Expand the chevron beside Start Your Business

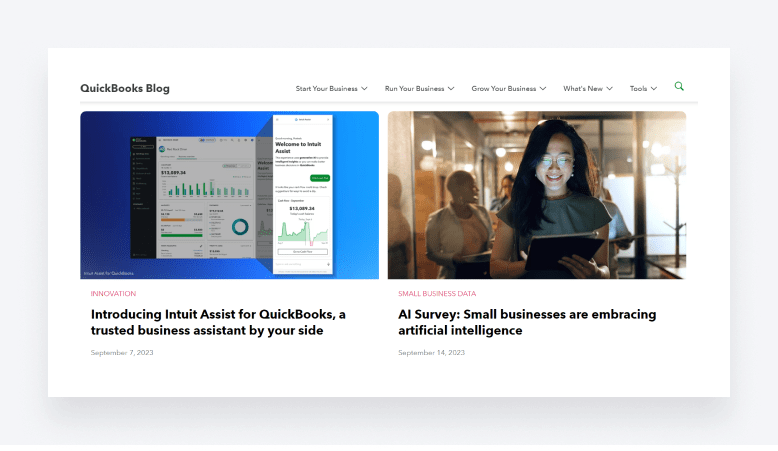365,89
